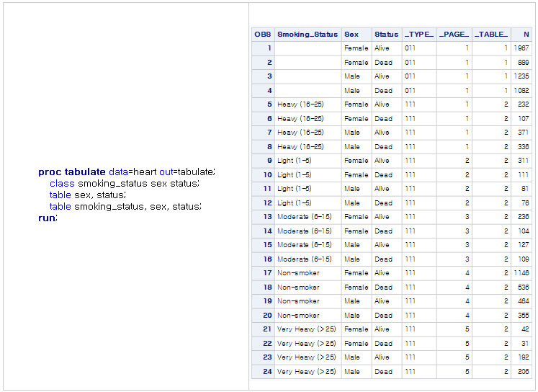Select N value 192
Image resolution: width=538 pixels, height=392 pixels.
coord(524,357)
